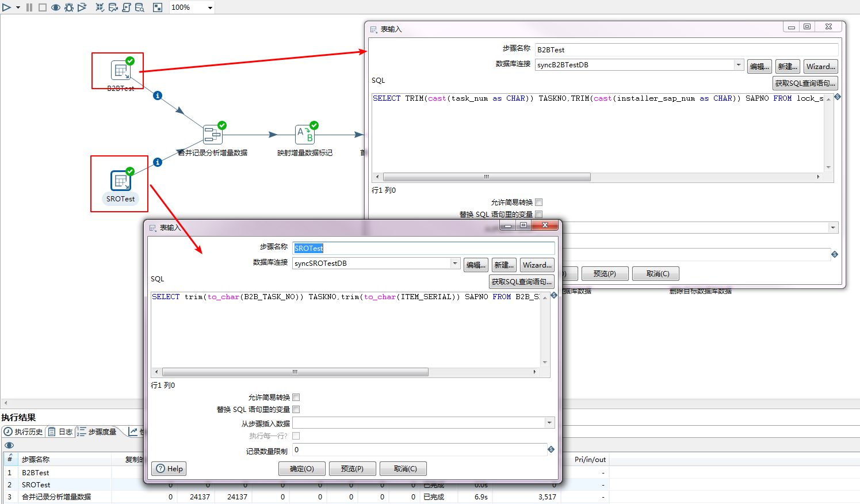
Task: Sort by the 步骤名称 column header
Action: point(64,459)
